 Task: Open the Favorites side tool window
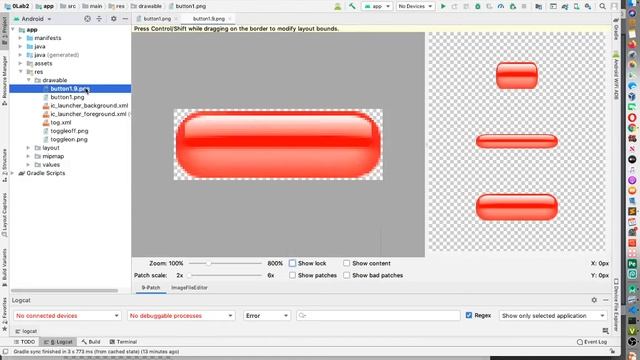click(4, 313)
